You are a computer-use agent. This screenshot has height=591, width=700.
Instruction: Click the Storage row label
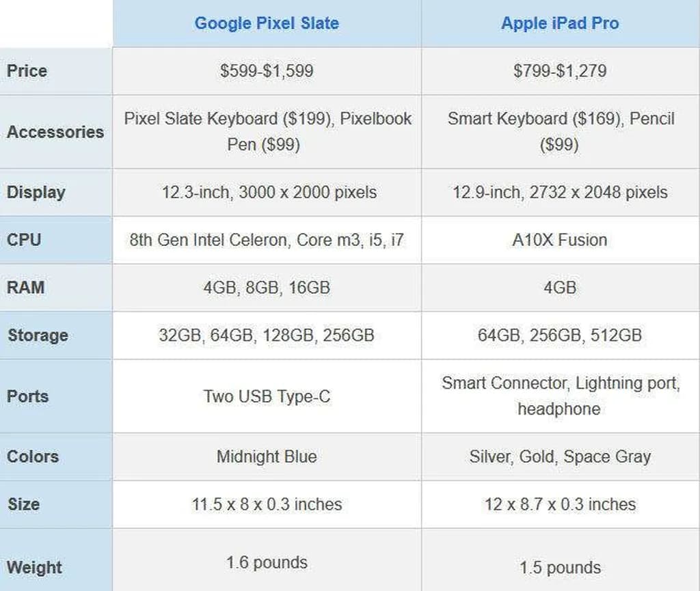click(x=38, y=335)
